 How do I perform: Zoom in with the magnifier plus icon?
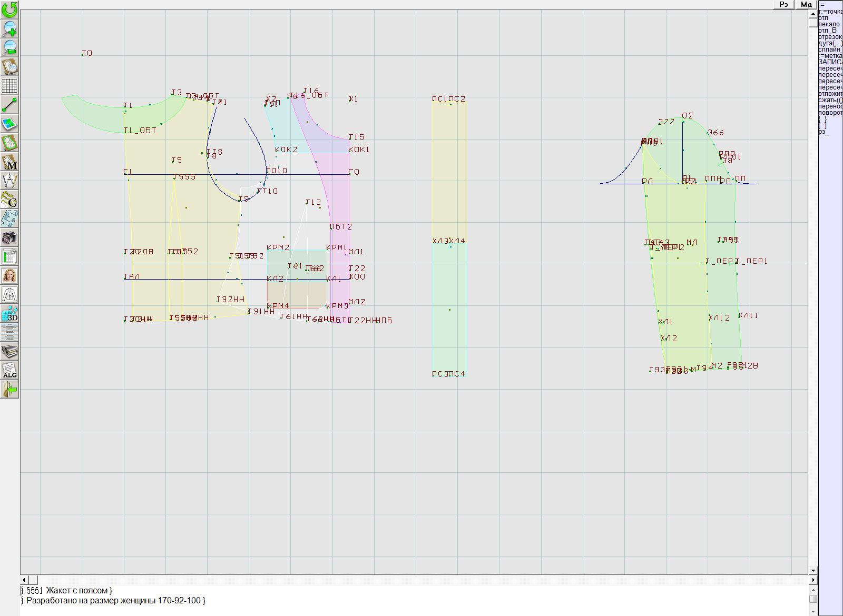(x=9, y=28)
